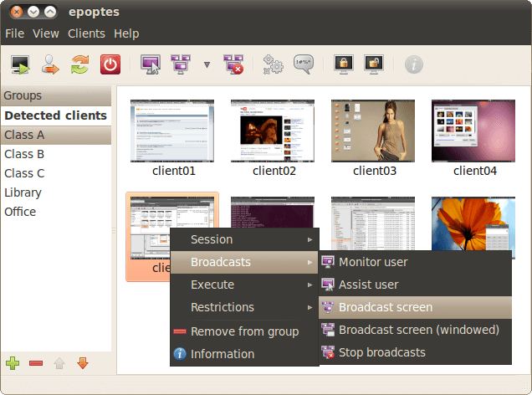
Task: Click the red minus remove group button
Action: pyautogui.click(x=36, y=363)
